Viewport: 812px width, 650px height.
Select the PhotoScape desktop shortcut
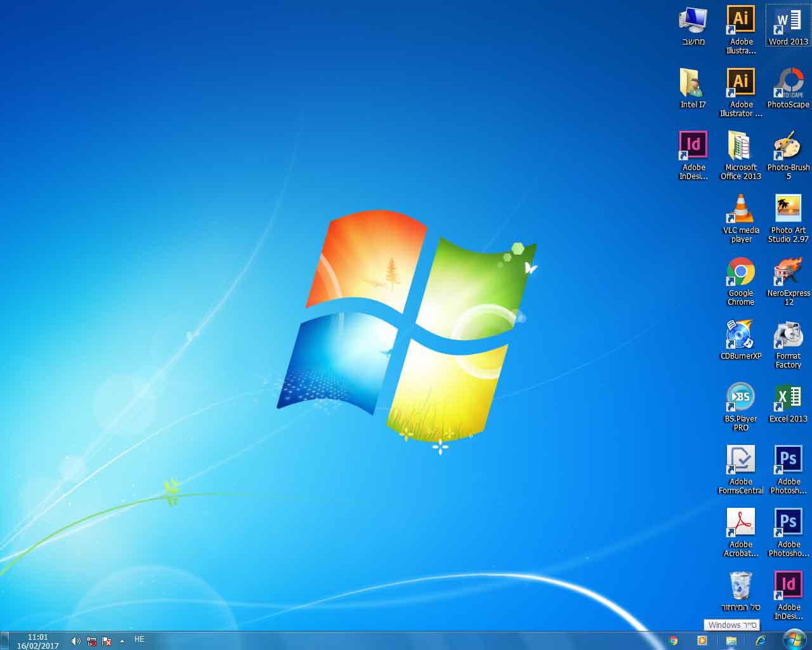pyautogui.click(x=788, y=89)
